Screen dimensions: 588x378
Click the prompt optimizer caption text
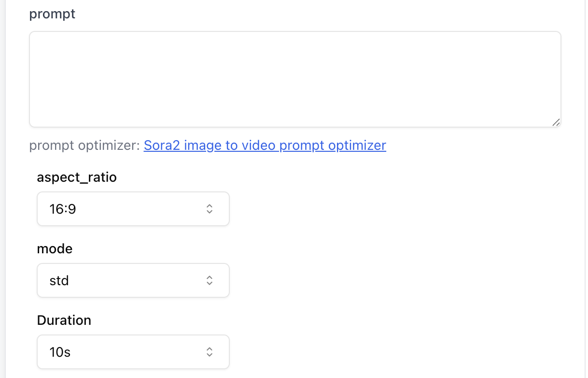84,145
